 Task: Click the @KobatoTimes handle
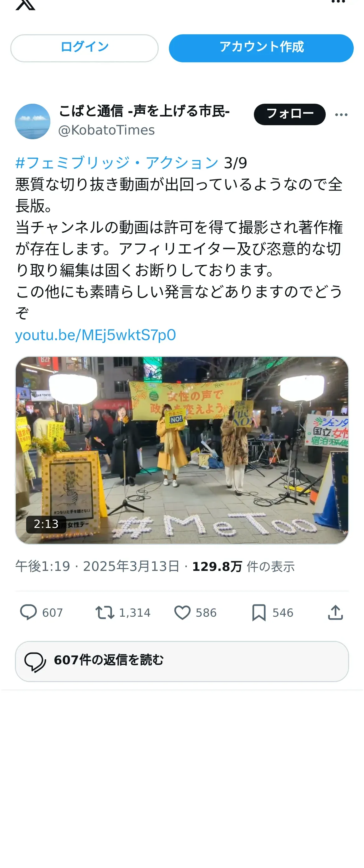click(106, 130)
